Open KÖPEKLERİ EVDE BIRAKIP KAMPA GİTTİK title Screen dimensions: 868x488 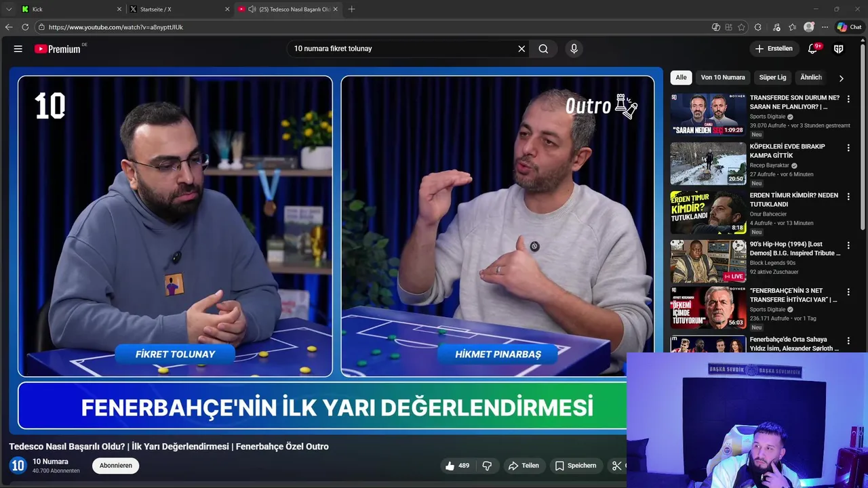coord(787,151)
